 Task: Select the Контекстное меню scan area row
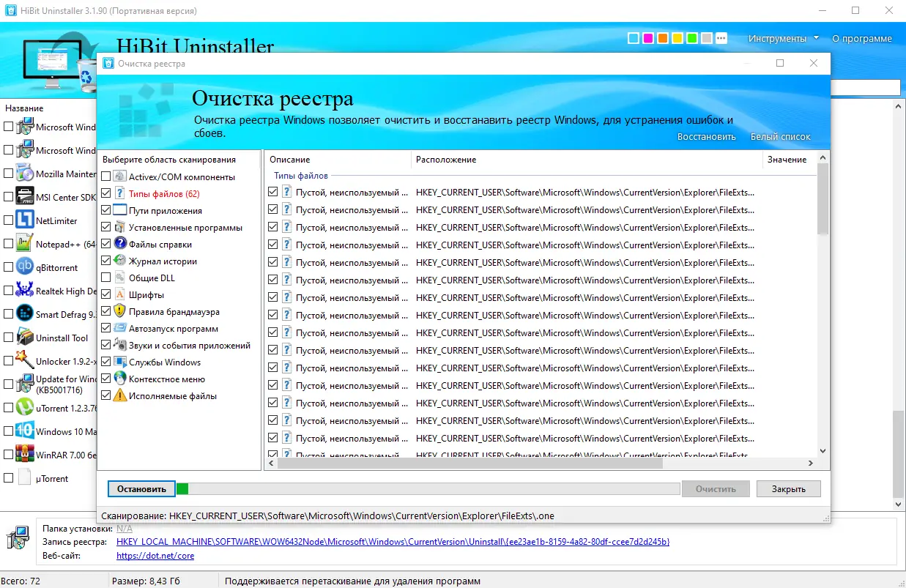pyautogui.click(x=179, y=379)
